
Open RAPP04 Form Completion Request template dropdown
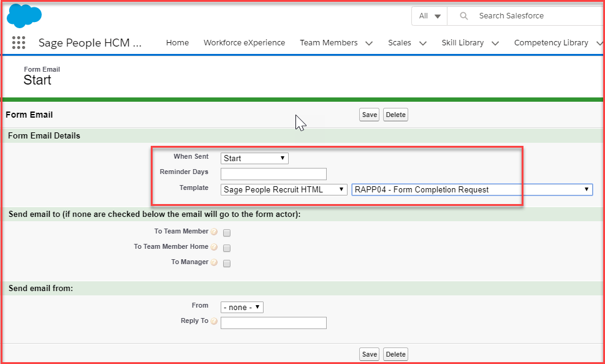(x=471, y=189)
